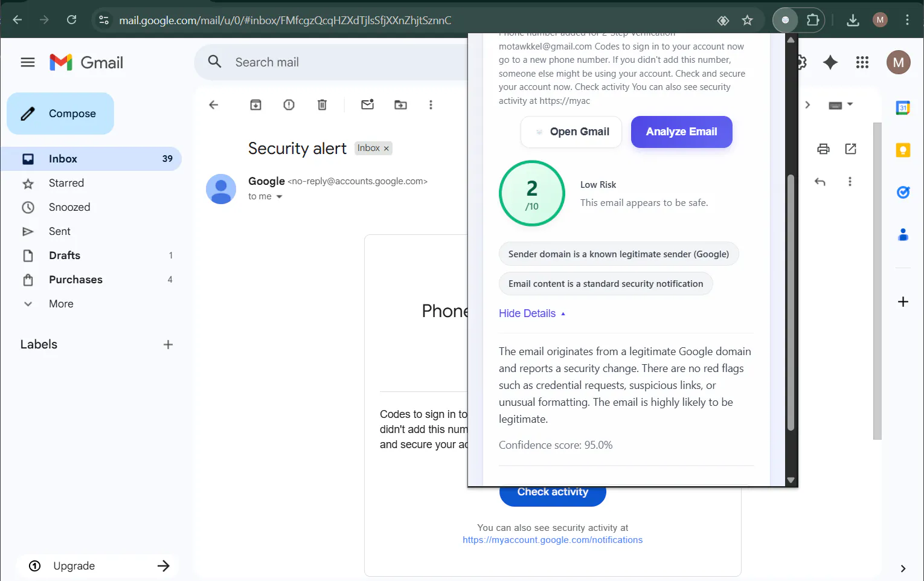This screenshot has width=924, height=581.
Task: Open Inbox folder
Action: (x=91, y=159)
